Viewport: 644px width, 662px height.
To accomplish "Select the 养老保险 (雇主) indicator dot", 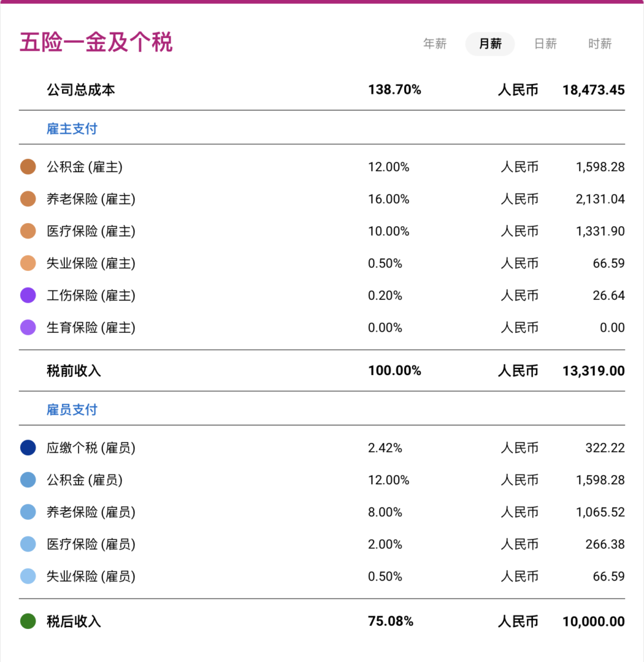I will [x=28, y=198].
